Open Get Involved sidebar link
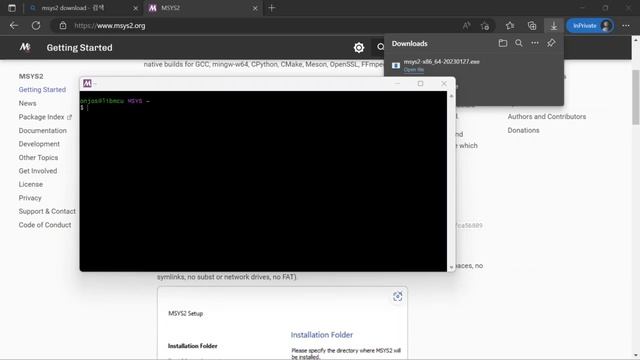The width and height of the screenshot is (640, 360). [38, 171]
